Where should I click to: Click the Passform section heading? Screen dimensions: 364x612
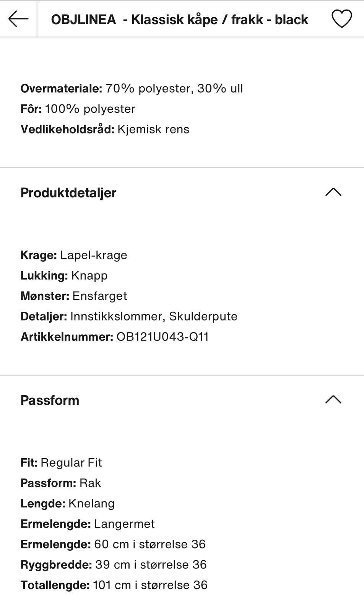(x=50, y=400)
